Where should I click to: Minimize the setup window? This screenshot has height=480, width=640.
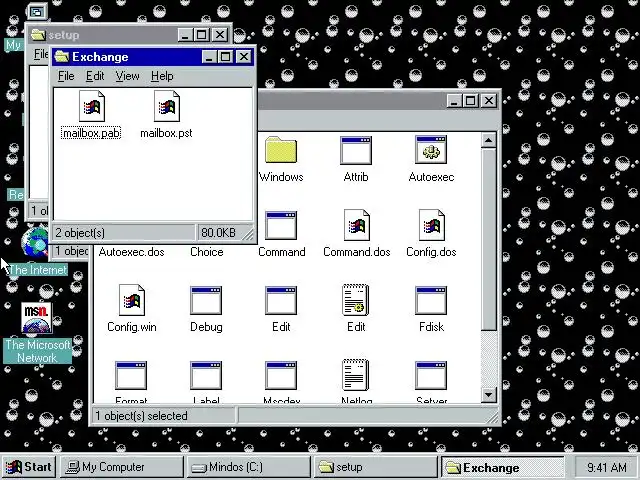[185, 35]
